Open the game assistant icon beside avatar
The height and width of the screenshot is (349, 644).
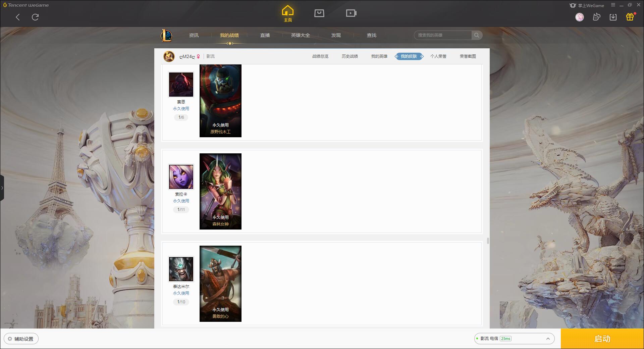(x=596, y=17)
